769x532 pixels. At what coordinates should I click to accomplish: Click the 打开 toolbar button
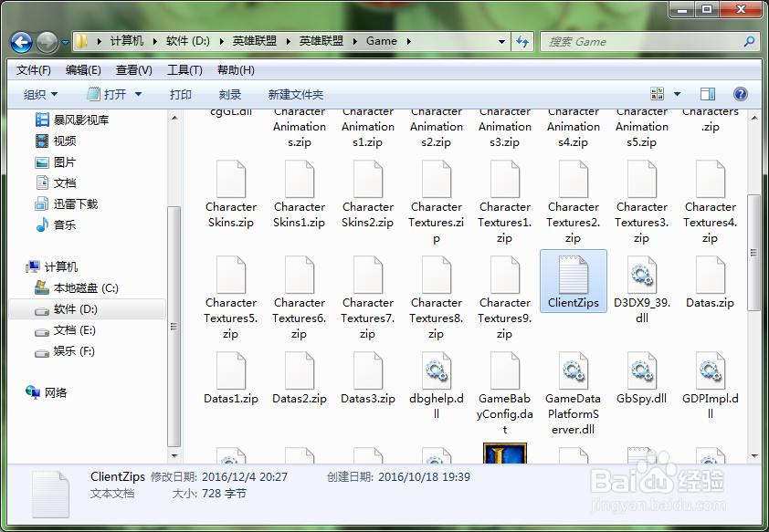107,94
